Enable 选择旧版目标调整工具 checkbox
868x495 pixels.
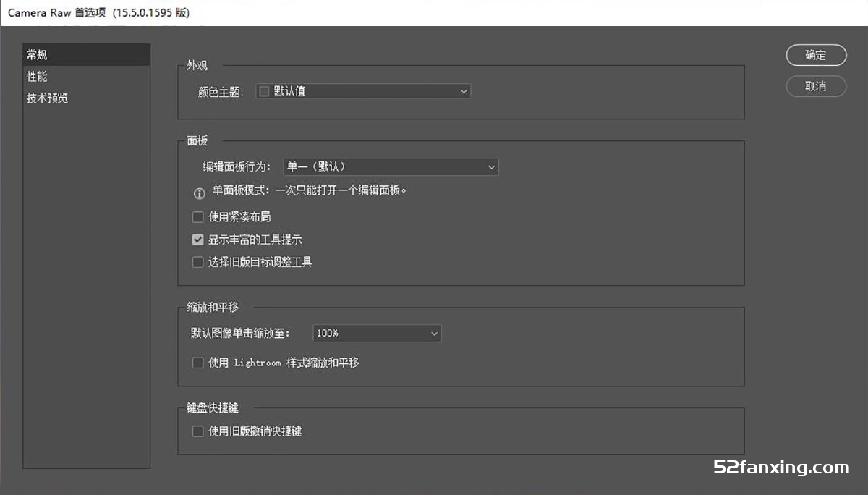pyautogui.click(x=197, y=262)
